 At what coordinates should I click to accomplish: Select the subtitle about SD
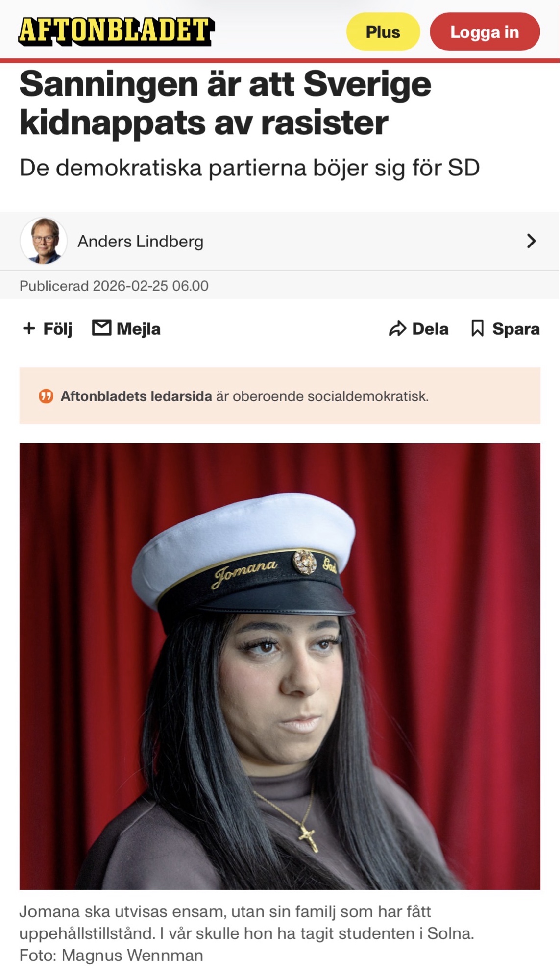point(249,168)
